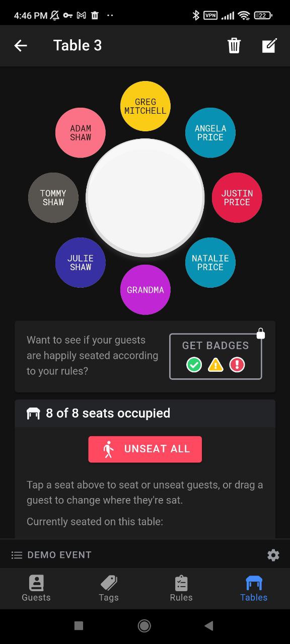Screen dimensions: 290x644
Task: Select Greg Mitchell's yellow seat
Action: click(x=146, y=106)
